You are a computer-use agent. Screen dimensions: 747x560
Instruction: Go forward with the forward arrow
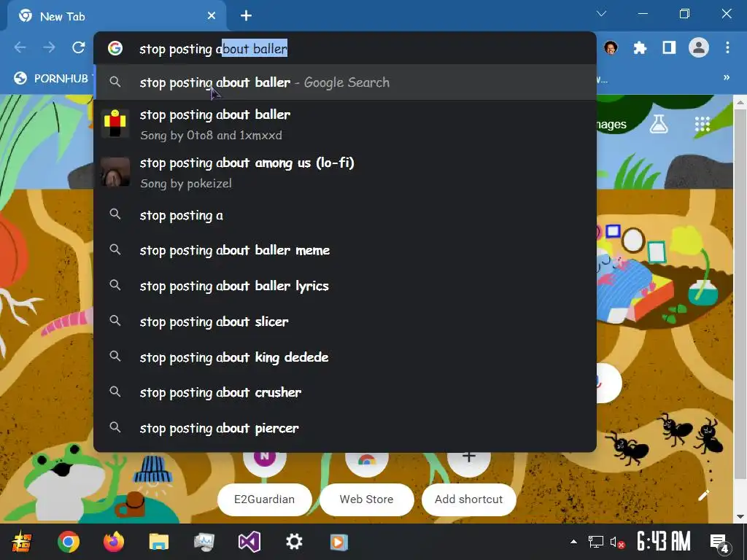pyautogui.click(x=49, y=47)
